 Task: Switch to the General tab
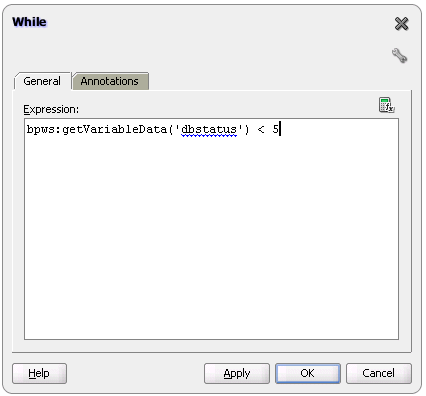42,81
